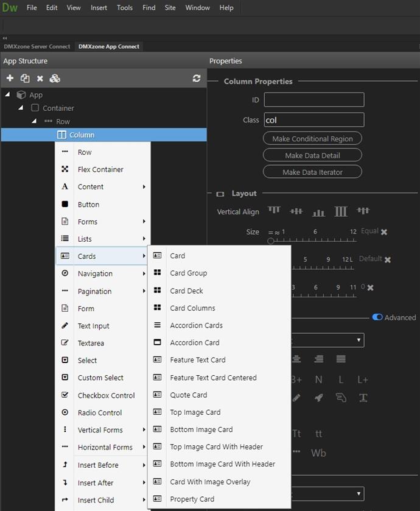The image size is (420, 511).
Task: Choose Property Card entry
Action: pos(220,499)
